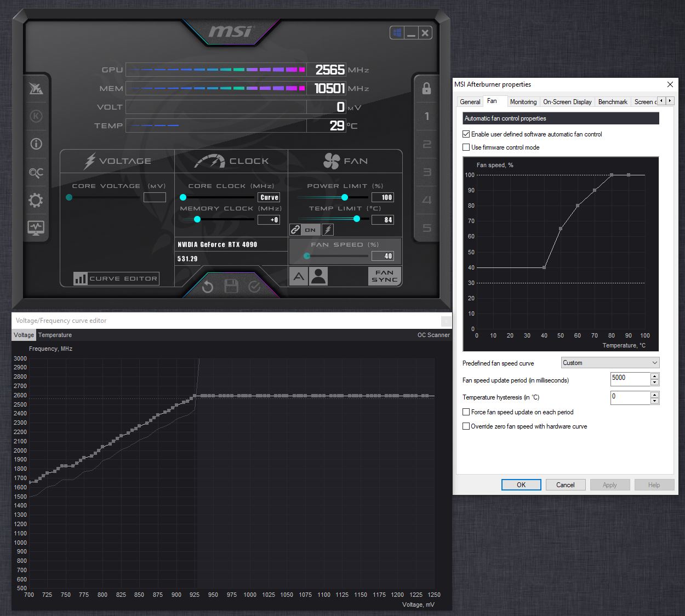Screen dimensions: 685x616
Task: Select profile slot 5
Action: click(x=427, y=228)
